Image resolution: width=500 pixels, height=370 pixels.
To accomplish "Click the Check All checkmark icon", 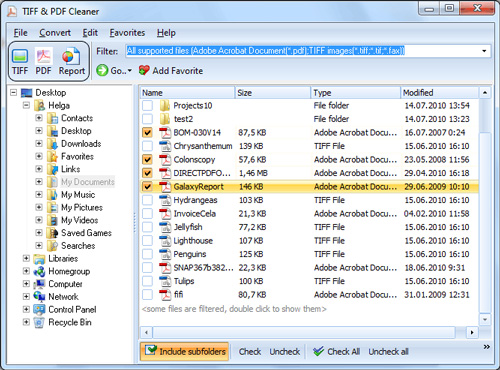I will pyautogui.click(x=318, y=351).
